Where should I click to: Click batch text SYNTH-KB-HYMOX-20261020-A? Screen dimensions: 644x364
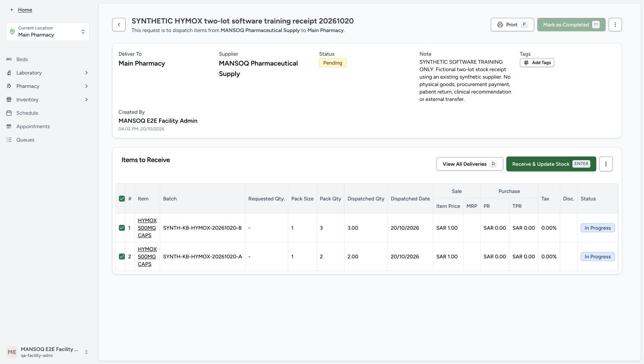tap(202, 257)
